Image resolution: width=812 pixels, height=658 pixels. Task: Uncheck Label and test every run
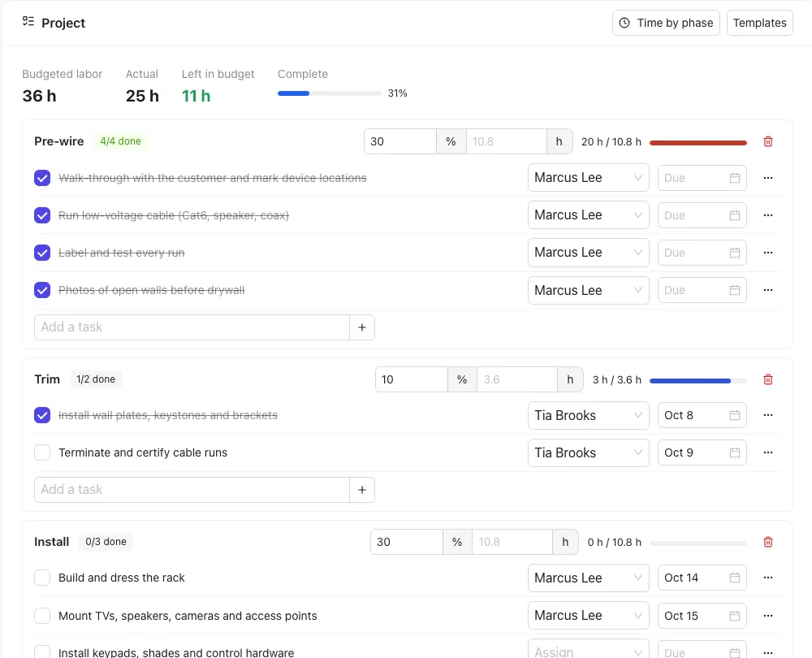42,253
